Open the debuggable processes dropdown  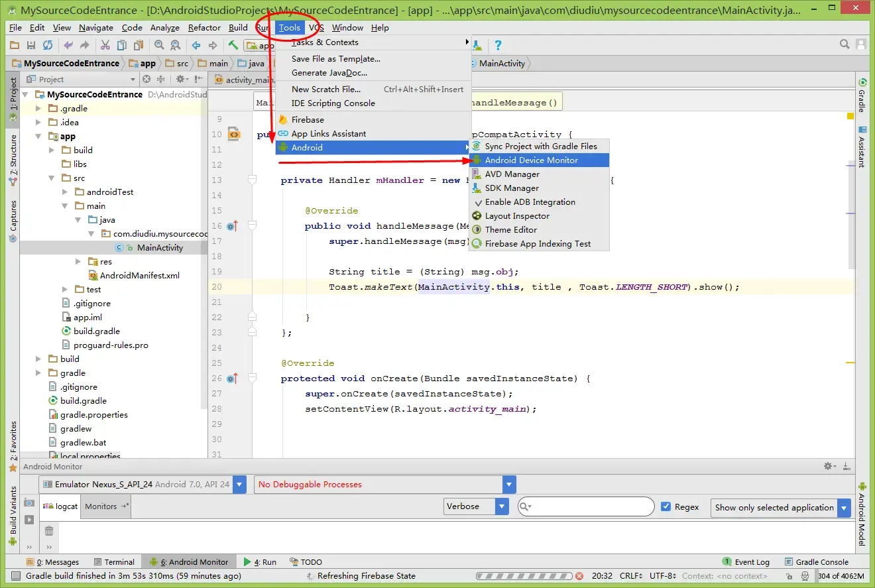point(509,485)
